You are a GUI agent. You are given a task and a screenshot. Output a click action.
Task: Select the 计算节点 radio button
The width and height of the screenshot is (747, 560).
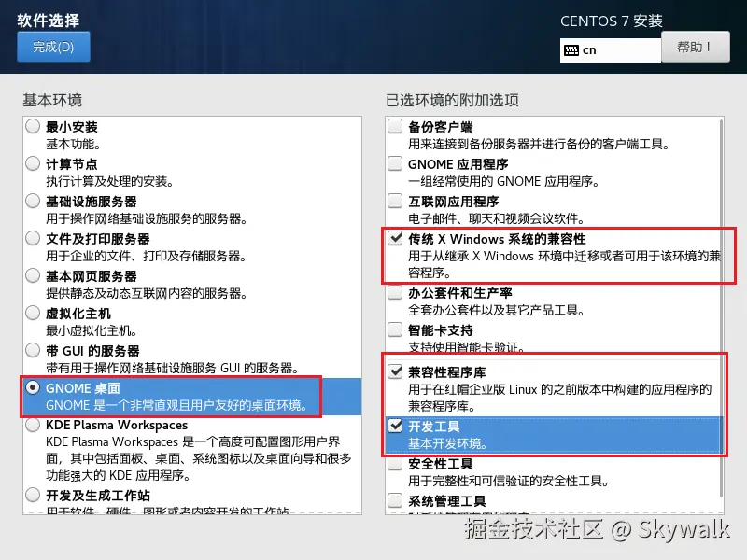point(33,164)
